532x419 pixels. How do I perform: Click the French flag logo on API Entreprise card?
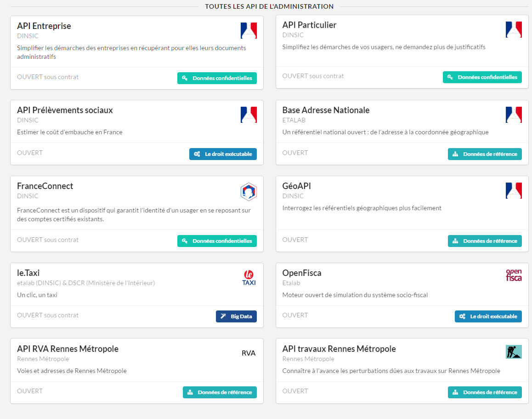pyautogui.click(x=249, y=30)
